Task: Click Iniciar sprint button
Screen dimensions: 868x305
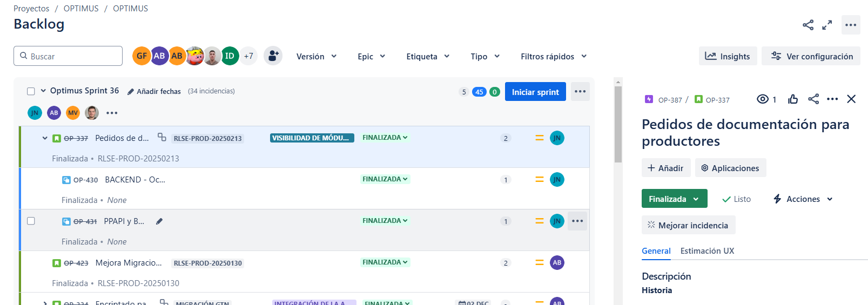Action: click(x=535, y=92)
